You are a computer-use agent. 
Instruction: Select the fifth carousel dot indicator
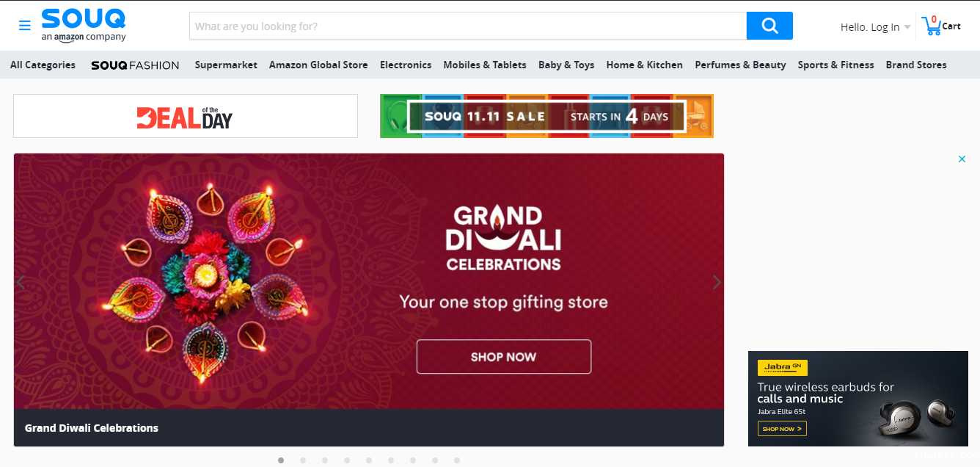[x=369, y=460]
